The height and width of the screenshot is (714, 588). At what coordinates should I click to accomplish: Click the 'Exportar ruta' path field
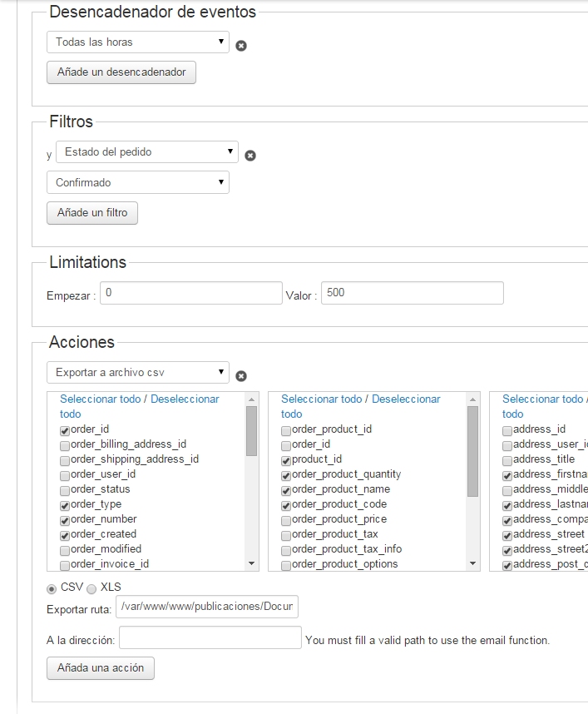[207, 607]
